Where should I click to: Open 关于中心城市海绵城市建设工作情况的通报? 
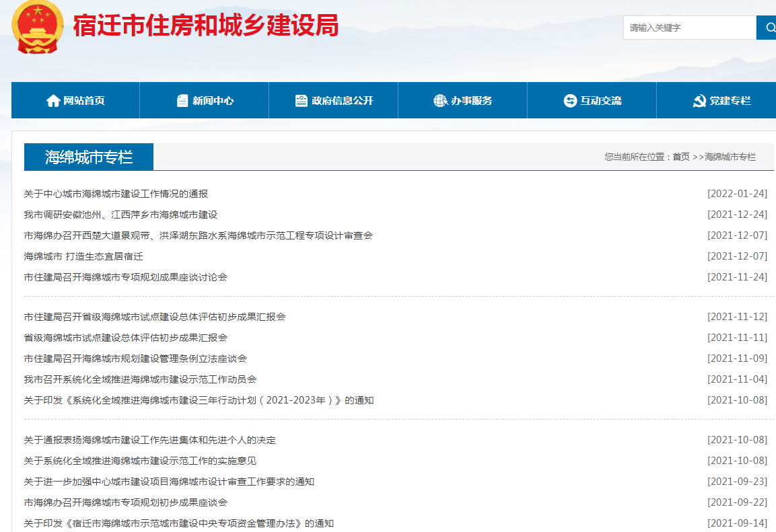pos(116,194)
